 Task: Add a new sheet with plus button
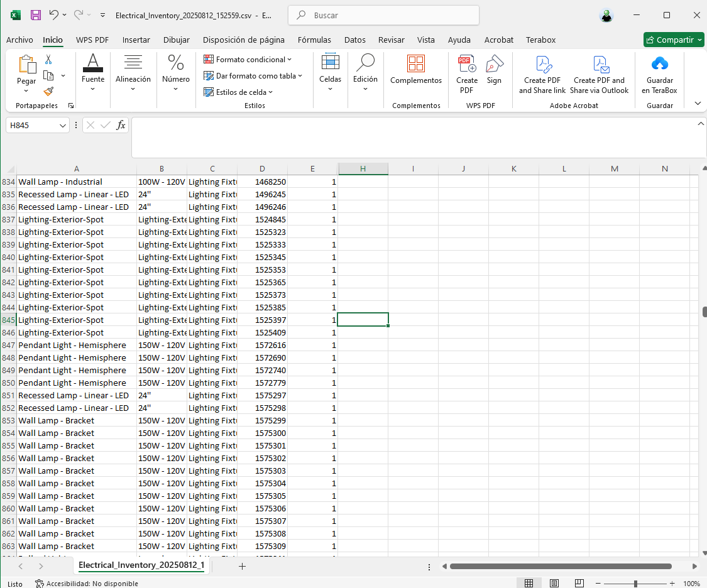pos(242,566)
